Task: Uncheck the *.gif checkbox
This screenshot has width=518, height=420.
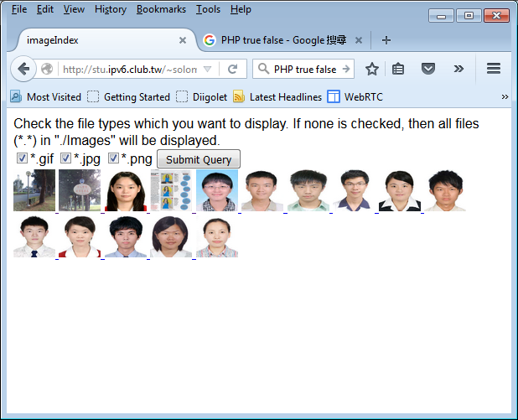Action: coord(23,158)
